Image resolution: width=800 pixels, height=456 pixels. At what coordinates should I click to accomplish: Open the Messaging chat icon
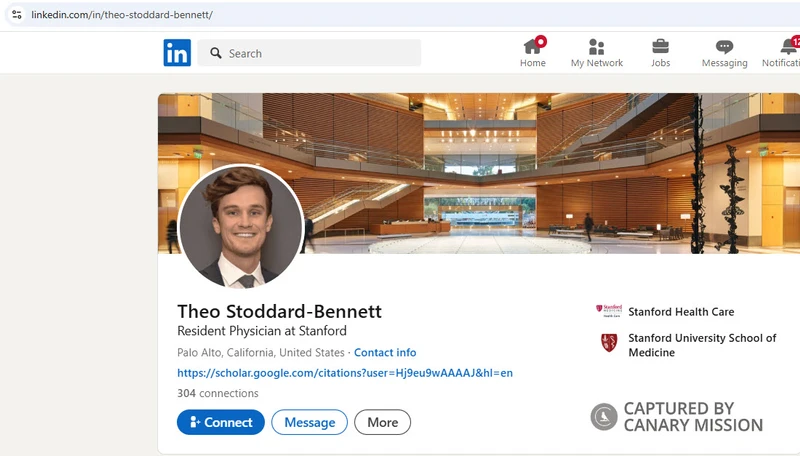(x=724, y=53)
